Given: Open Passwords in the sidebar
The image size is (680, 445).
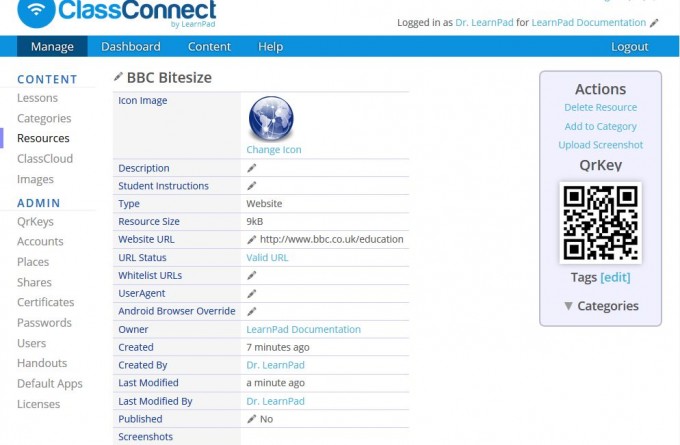Looking at the screenshot, I should (44, 323).
